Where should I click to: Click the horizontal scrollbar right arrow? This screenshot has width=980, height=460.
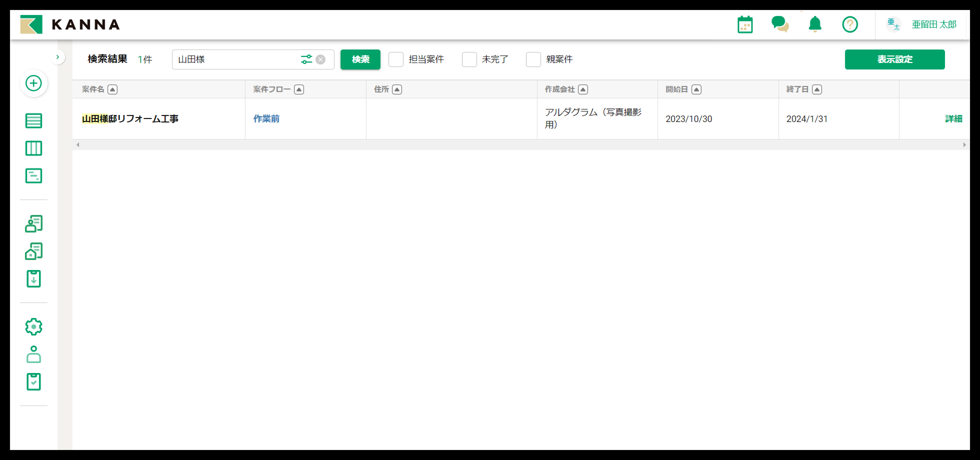[964, 144]
